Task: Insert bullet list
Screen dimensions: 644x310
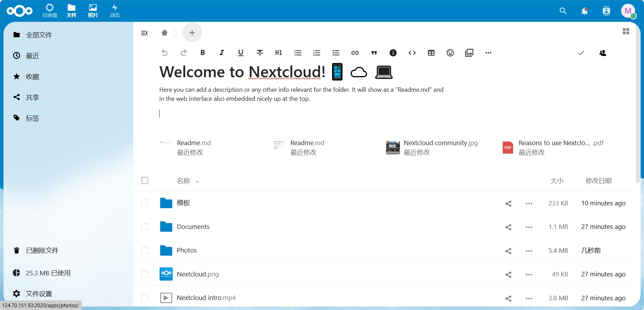Action: click(x=298, y=53)
